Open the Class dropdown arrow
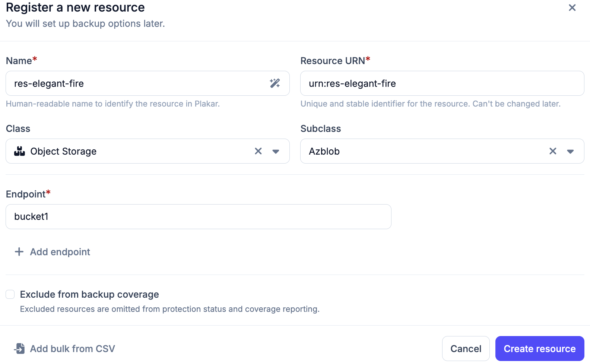 click(276, 151)
